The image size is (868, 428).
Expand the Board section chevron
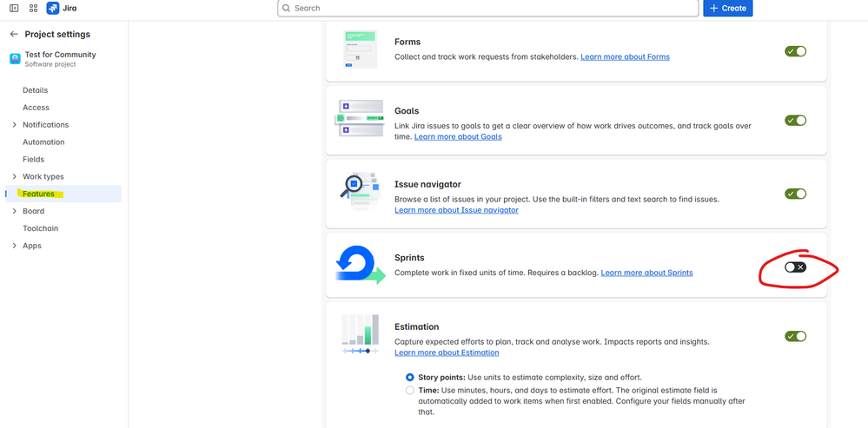pos(15,211)
